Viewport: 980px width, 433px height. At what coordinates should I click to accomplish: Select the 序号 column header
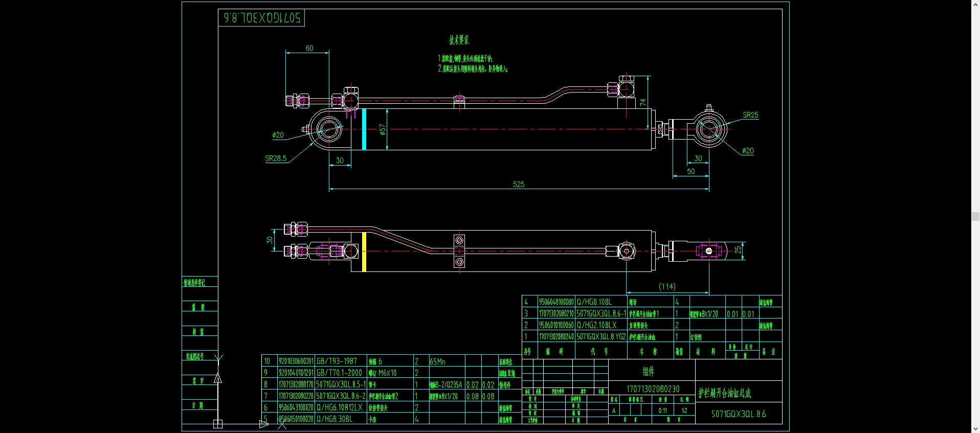pyautogui.click(x=527, y=351)
